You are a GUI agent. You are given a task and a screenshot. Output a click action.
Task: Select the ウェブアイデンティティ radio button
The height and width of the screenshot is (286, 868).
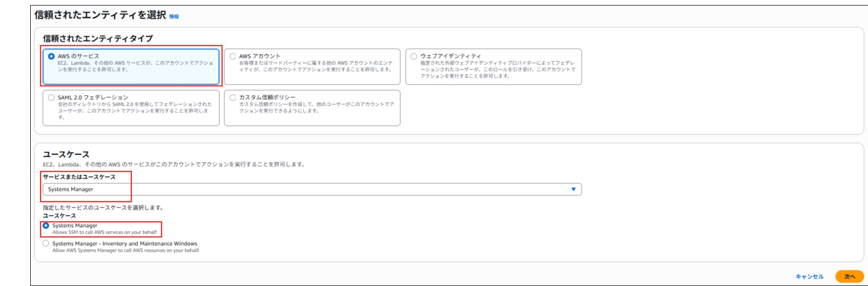pyautogui.click(x=414, y=56)
